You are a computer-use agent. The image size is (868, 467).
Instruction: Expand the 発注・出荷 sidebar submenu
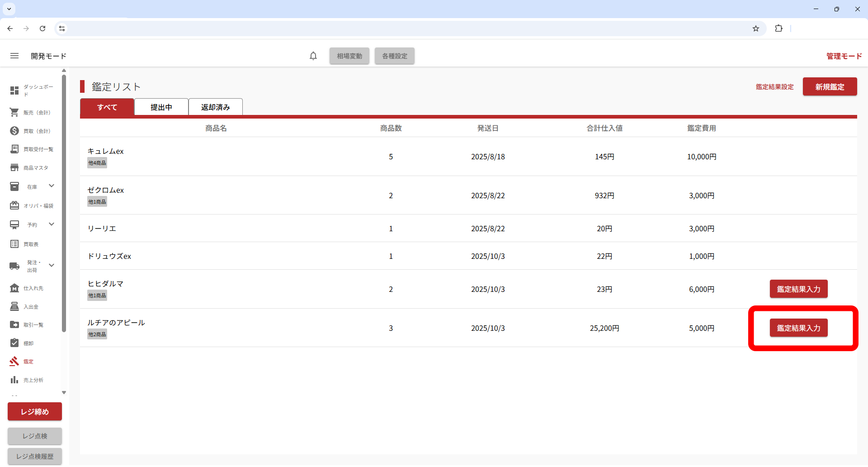52,266
